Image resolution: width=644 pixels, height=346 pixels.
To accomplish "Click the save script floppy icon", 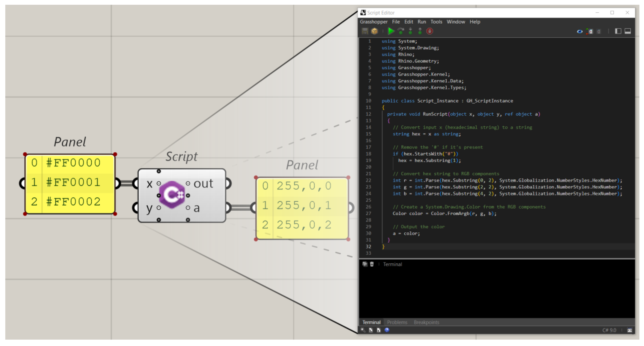I will [x=365, y=31].
